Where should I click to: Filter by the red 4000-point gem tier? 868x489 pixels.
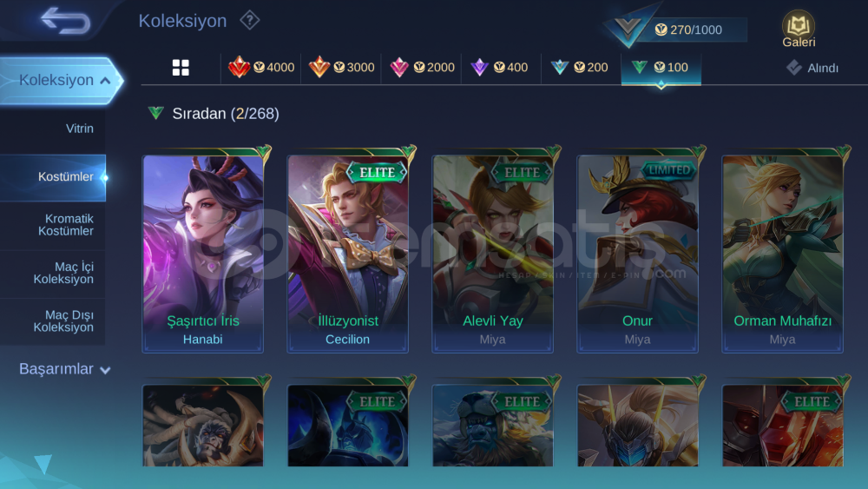click(x=260, y=68)
